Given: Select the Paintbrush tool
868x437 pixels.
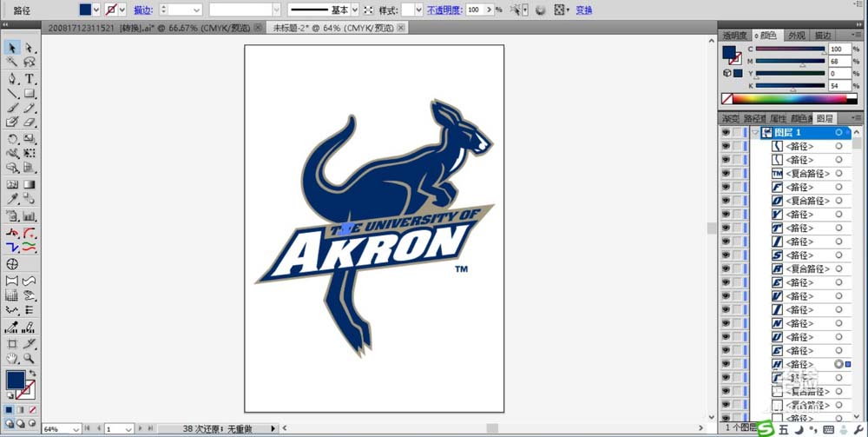Looking at the screenshot, I should tap(12, 108).
